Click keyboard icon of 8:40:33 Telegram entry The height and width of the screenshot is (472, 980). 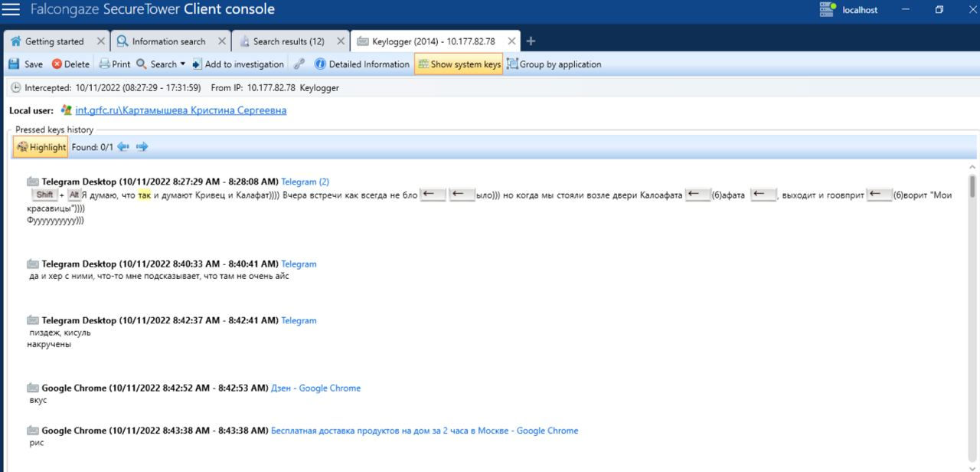pos(32,264)
